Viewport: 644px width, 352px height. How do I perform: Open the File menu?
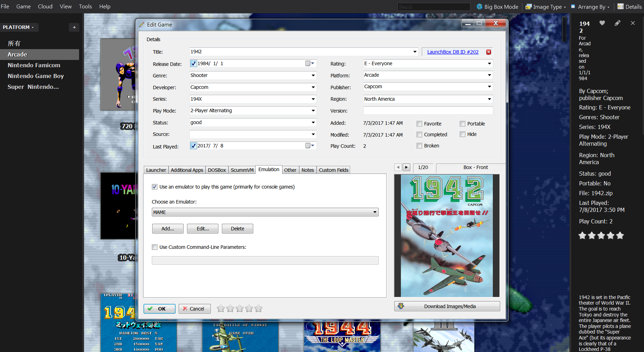5,6
